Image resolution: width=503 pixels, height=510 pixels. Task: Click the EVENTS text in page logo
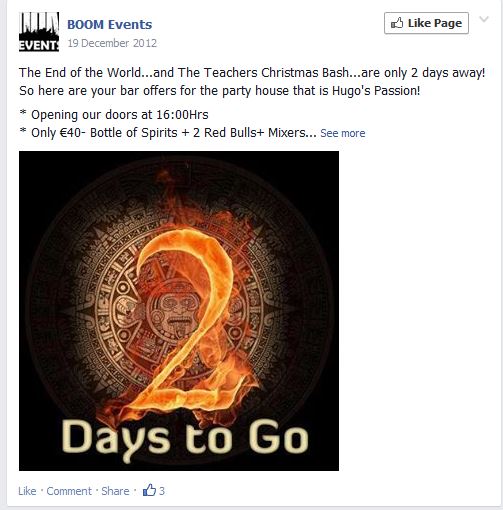tap(39, 45)
